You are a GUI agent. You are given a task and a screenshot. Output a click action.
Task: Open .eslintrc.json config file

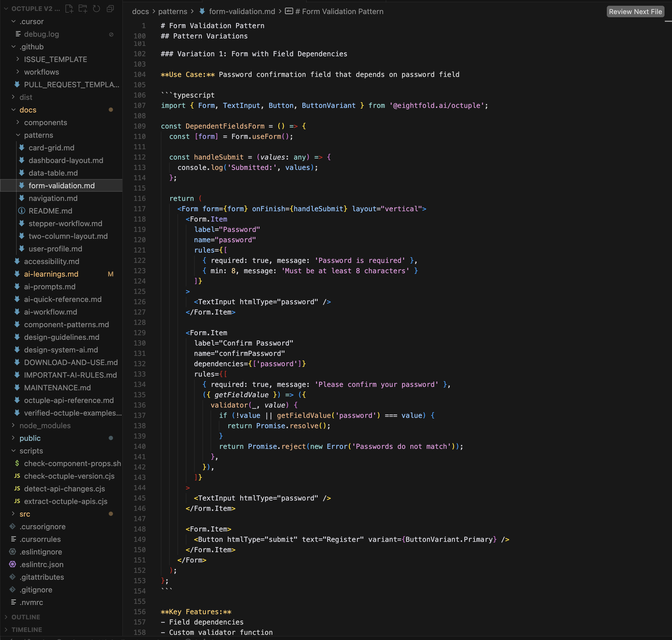41,564
